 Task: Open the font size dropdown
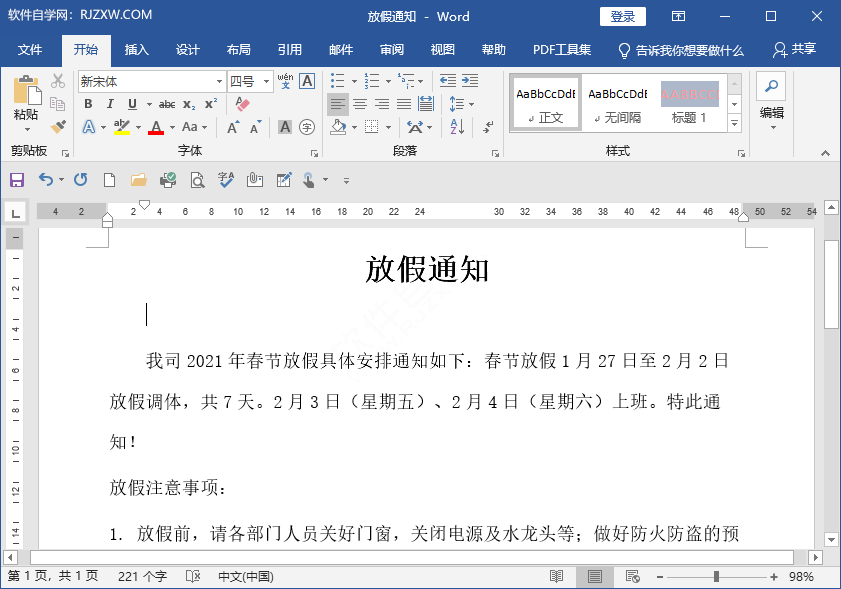tap(266, 82)
